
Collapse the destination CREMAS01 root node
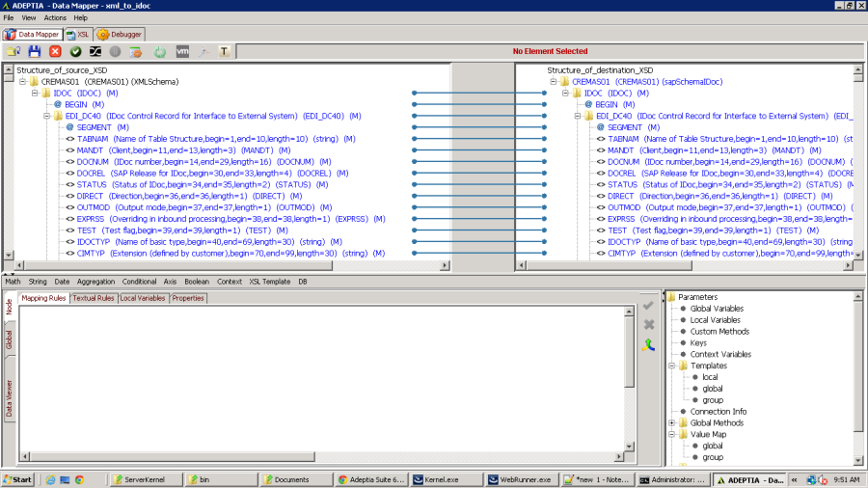tap(553, 81)
